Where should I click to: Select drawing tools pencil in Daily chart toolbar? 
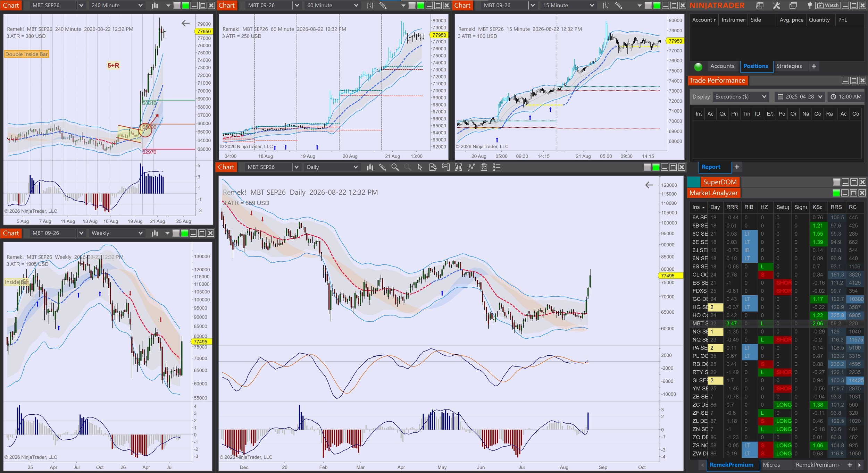382,167
